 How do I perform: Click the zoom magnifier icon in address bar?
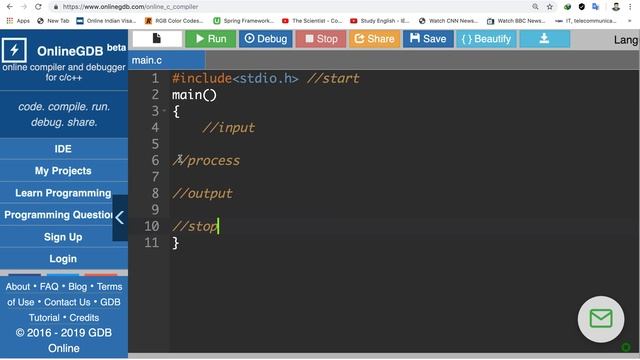(x=535, y=7)
